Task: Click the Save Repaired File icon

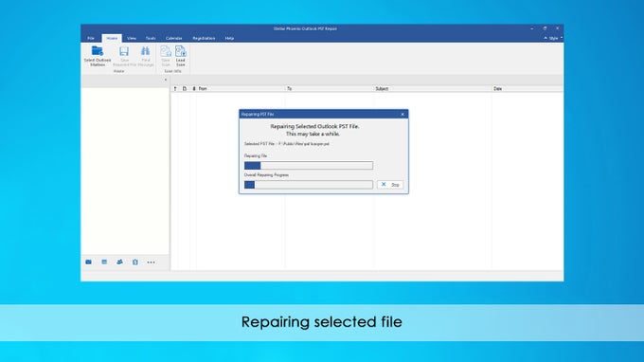Action: coord(124,51)
